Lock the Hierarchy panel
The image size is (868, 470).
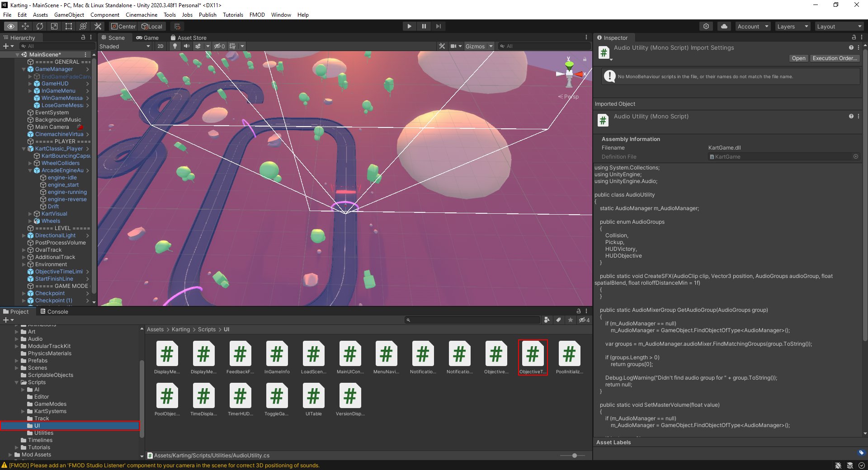pos(83,38)
